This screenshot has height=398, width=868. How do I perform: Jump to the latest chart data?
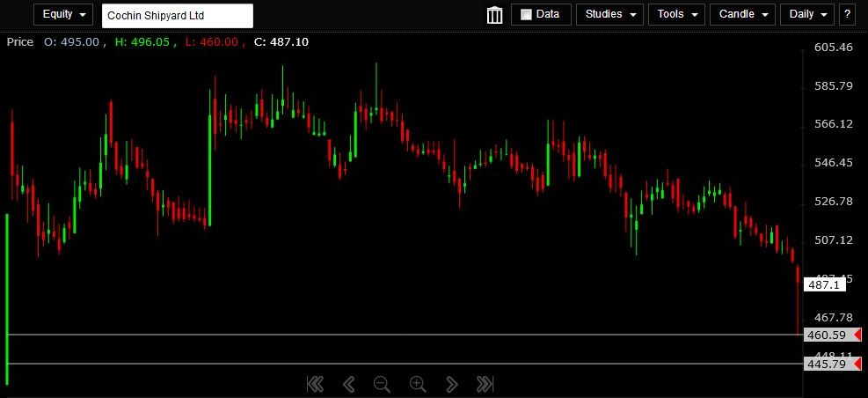tap(485, 384)
